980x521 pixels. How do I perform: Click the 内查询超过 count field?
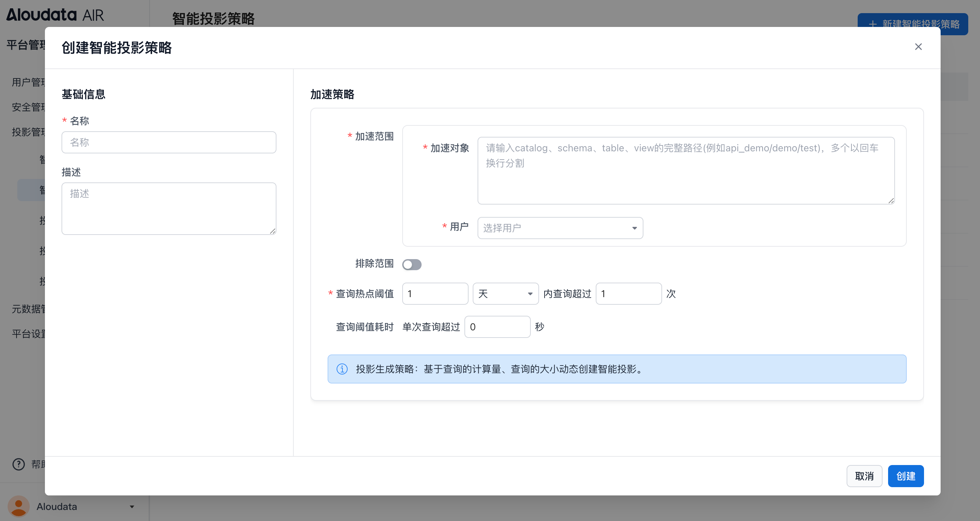[x=628, y=294]
